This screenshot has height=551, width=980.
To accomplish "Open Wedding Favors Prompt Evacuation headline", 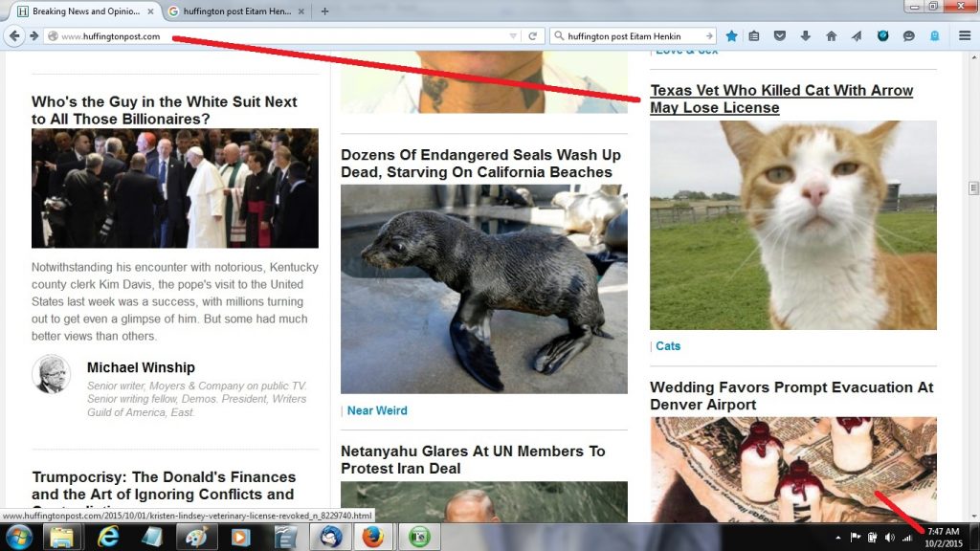I will (791, 396).
